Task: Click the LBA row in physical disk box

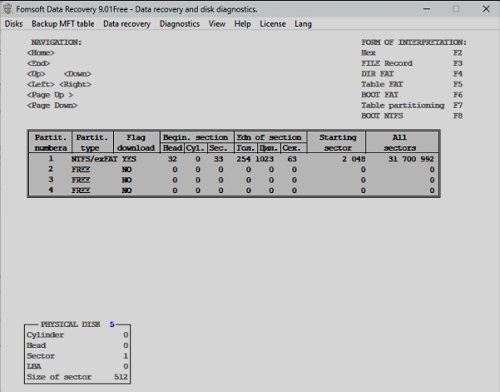Action: click(77, 367)
